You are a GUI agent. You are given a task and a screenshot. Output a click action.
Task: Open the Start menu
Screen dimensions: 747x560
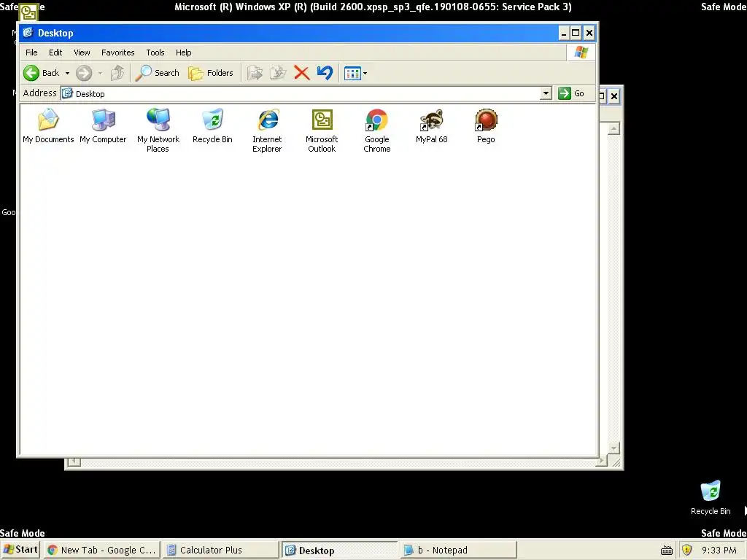20,550
